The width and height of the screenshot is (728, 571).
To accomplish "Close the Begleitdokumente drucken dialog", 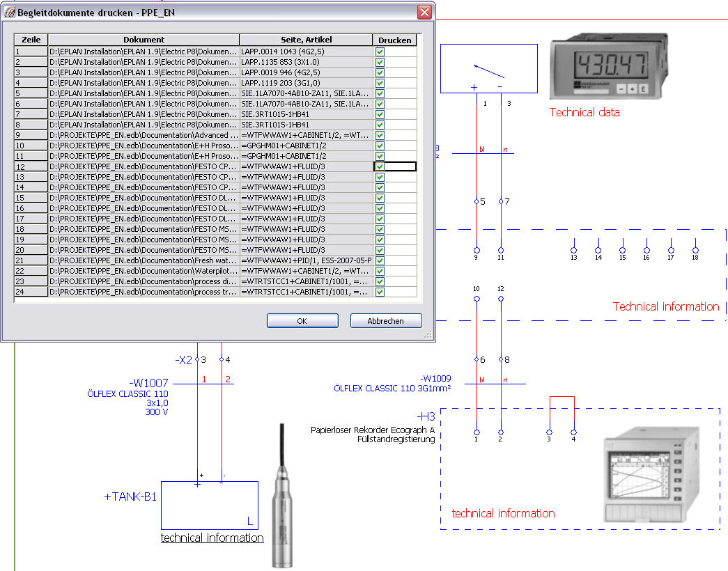I will click(424, 12).
